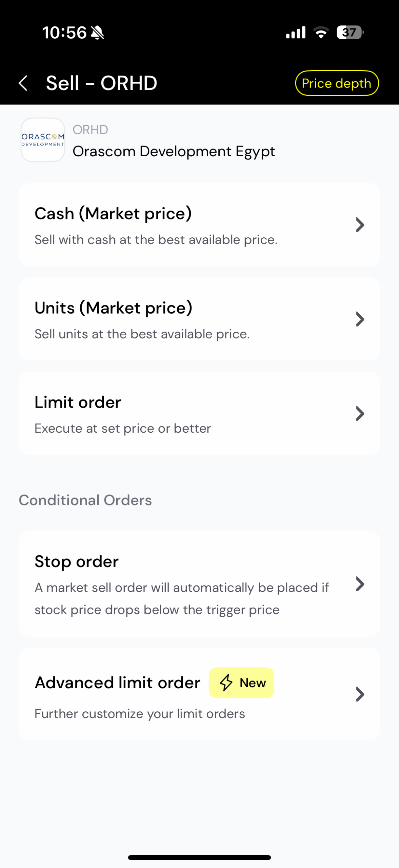This screenshot has height=868, width=399.
Task: Tap the lightning New badge
Action: pyautogui.click(x=241, y=683)
